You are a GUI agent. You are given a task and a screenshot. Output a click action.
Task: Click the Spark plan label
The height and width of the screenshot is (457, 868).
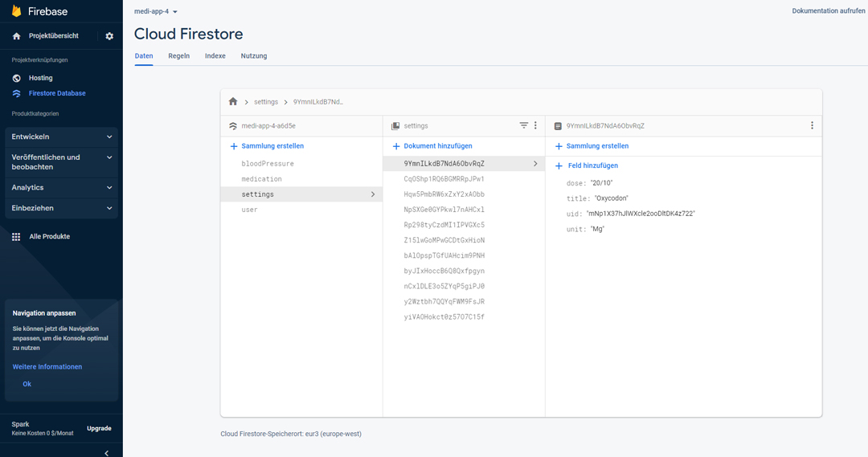coord(20,424)
